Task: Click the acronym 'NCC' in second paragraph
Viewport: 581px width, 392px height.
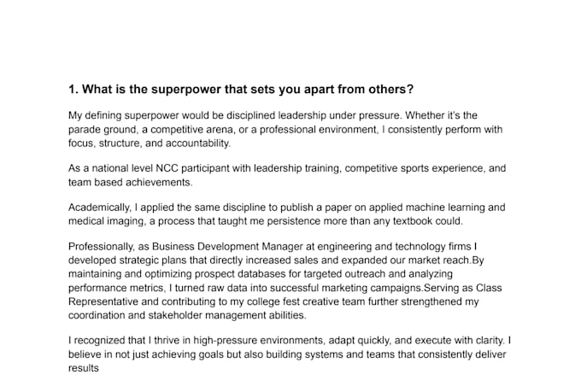Action: click(x=167, y=168)
